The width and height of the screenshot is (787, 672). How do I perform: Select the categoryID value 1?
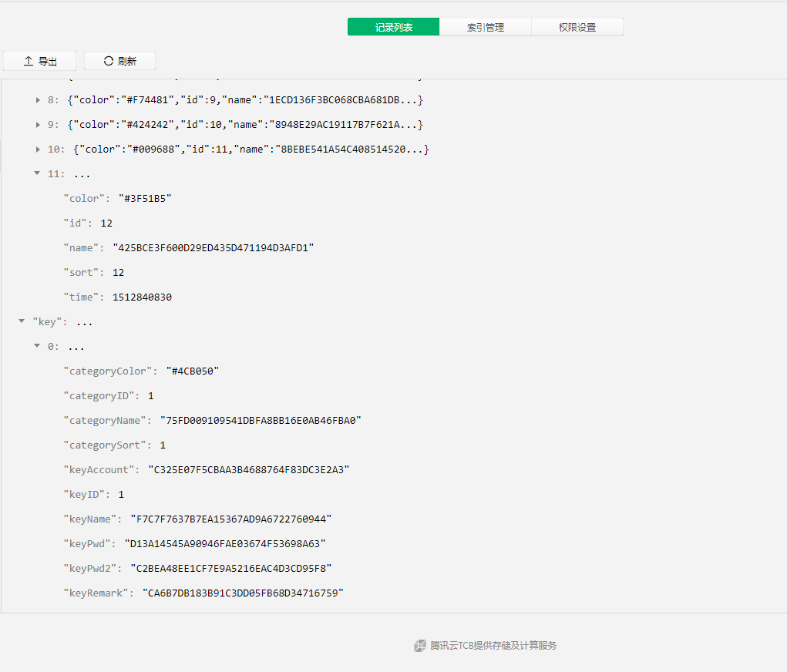pyautogui.click(x=151, y=396)
